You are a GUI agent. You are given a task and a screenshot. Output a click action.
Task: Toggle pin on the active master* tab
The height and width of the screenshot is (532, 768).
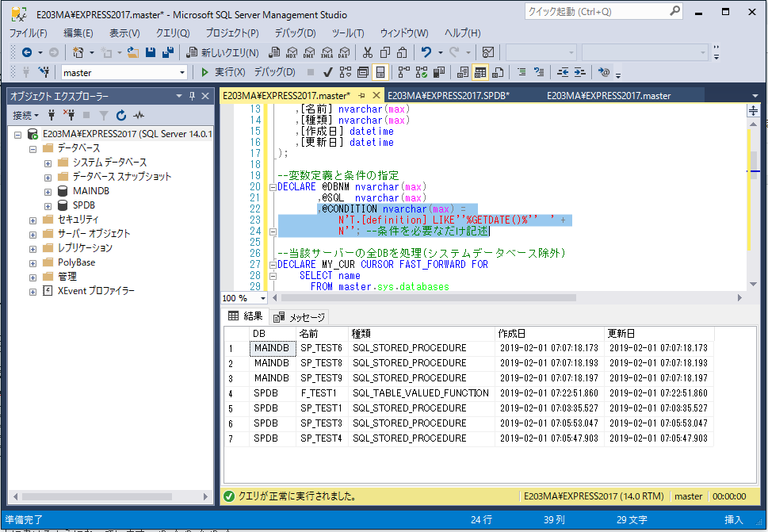click(362, 95)
